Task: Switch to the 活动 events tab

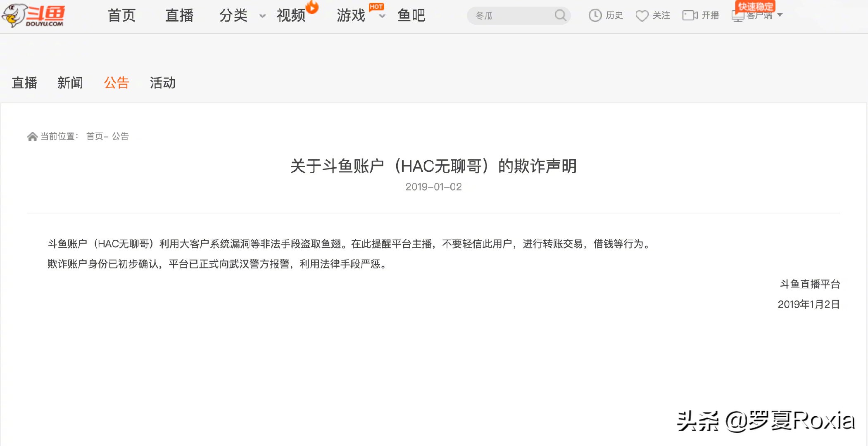Action: (163, 83)
